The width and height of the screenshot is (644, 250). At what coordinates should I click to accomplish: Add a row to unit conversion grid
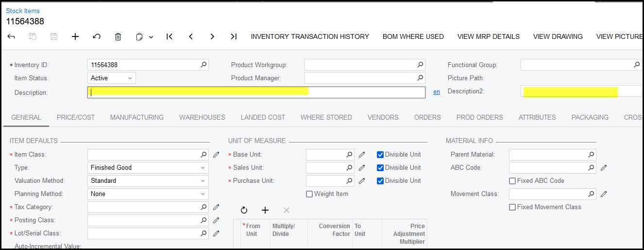(265, 210)
